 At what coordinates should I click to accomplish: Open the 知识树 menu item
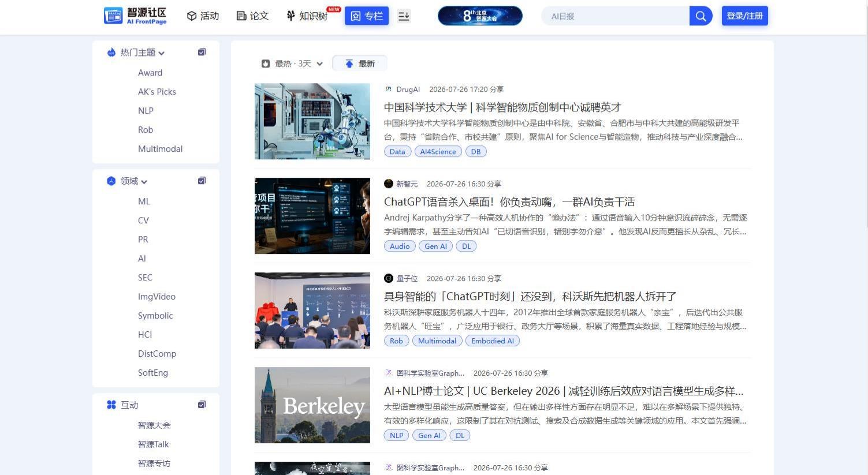307,16
